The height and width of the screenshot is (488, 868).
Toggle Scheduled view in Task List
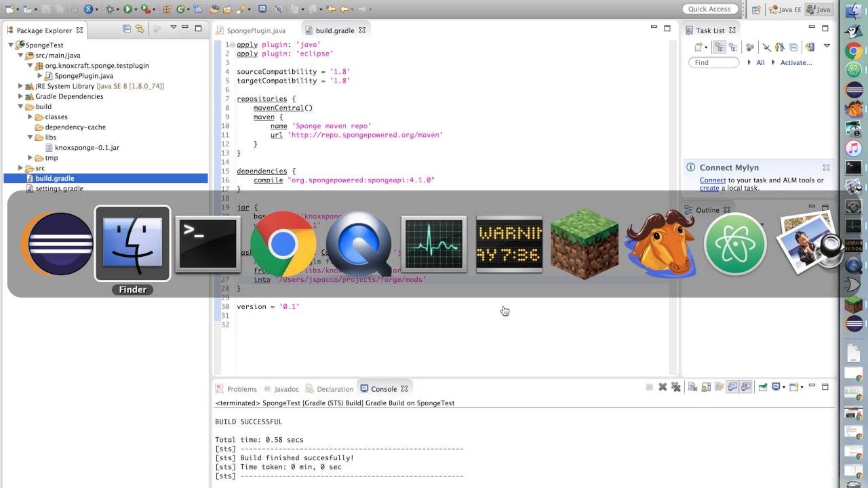733,47
